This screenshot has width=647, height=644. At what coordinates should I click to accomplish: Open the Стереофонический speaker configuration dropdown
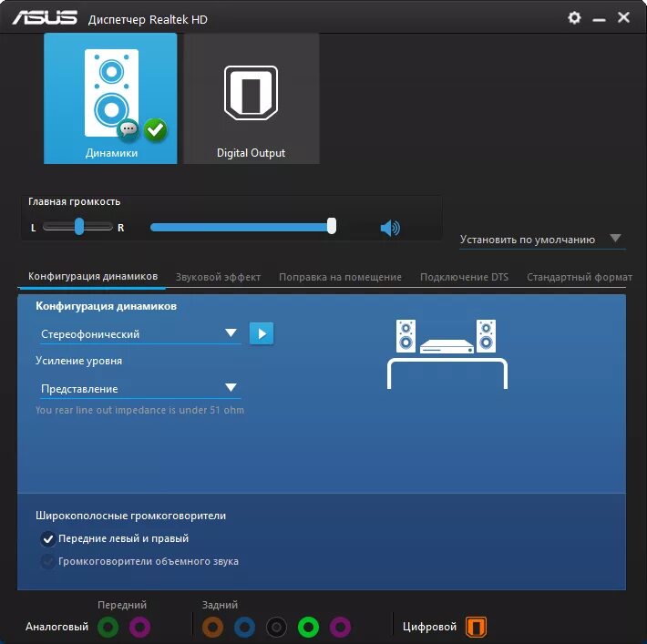140,333
